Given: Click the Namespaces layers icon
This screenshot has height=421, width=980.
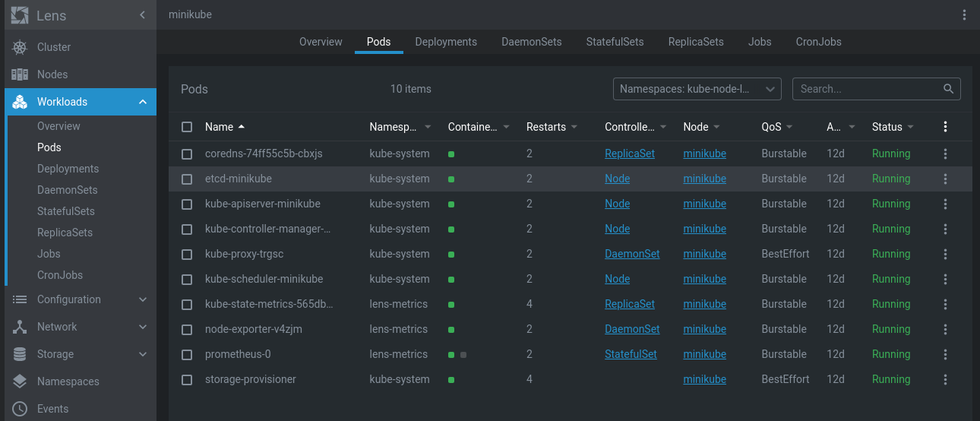Looking at the screenshot, I should 20,381.
